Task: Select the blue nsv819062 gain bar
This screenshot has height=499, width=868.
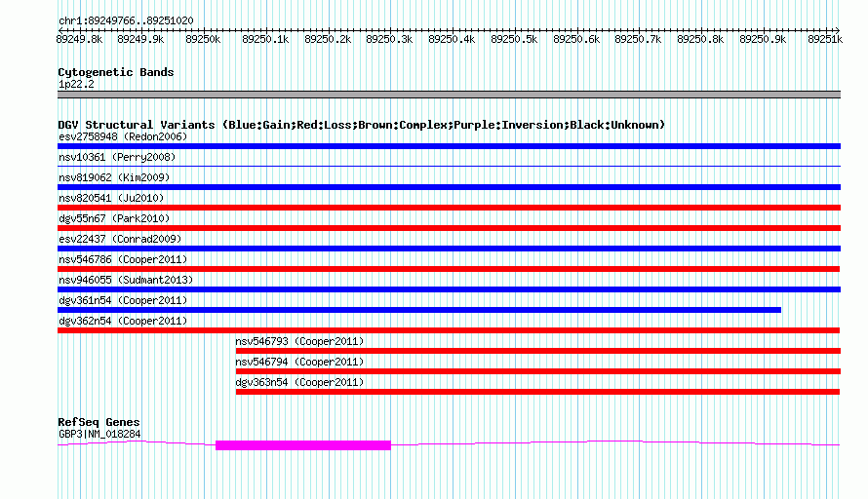Action: pyautogui.click(x=449, y=187)
